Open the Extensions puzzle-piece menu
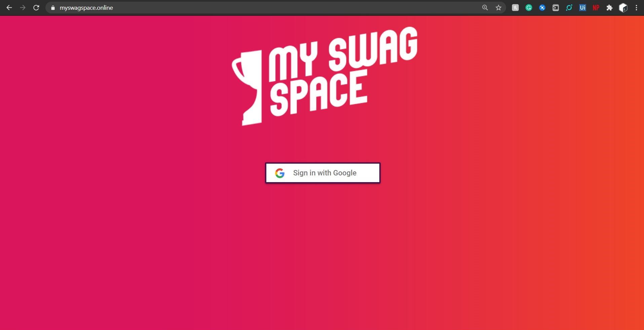This screenshot has height=330, width=644. 609,7
